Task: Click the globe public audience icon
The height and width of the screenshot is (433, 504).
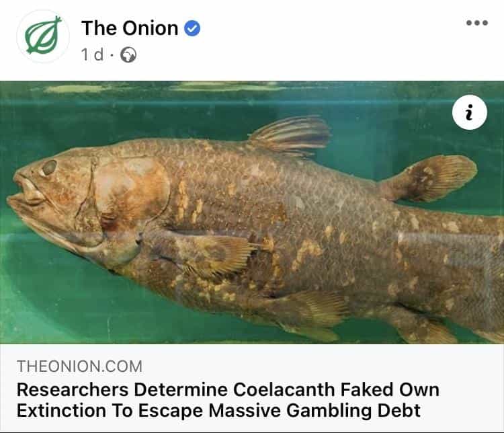Action: 128,54
